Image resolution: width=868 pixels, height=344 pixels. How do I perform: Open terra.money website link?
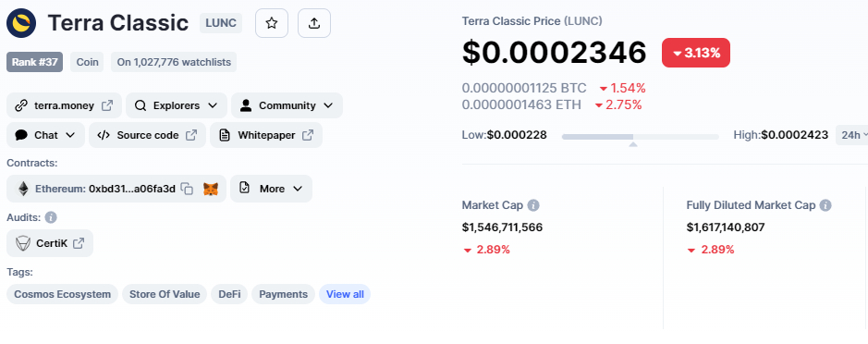click(x=64, y=105)
